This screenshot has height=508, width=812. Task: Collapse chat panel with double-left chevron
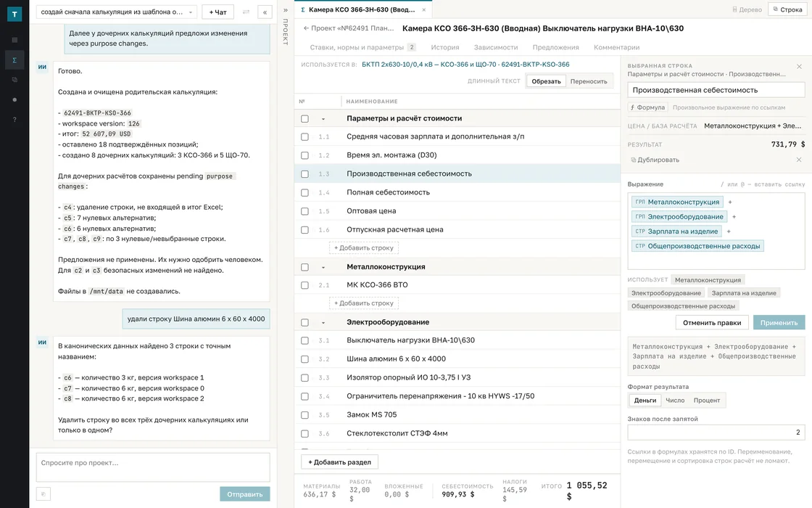point(265,12)
